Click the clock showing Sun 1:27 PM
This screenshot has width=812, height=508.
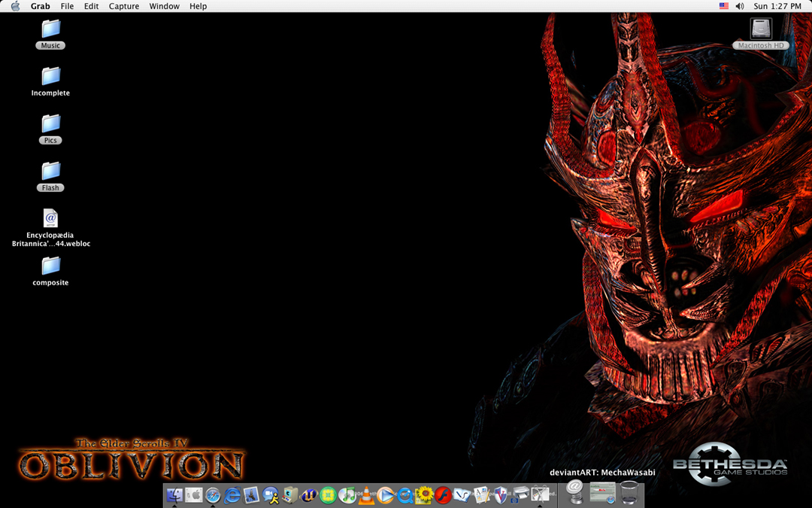(x=777, y=6)
